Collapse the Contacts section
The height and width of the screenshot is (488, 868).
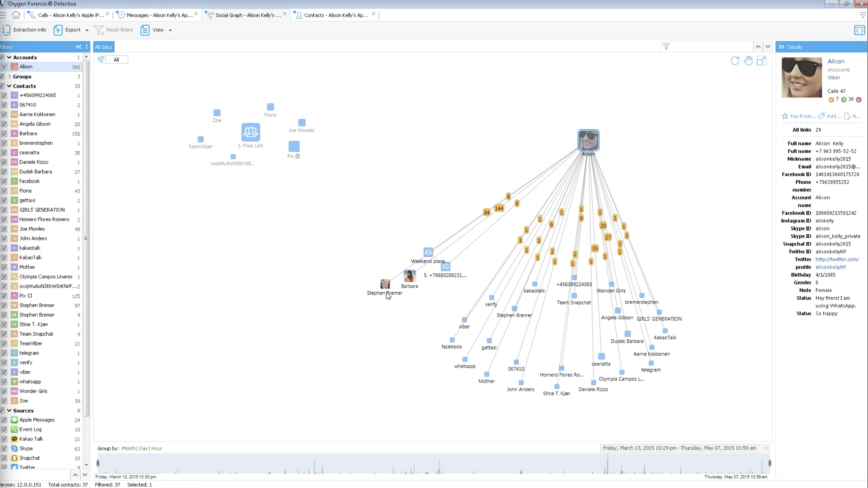tap(9, 86)
